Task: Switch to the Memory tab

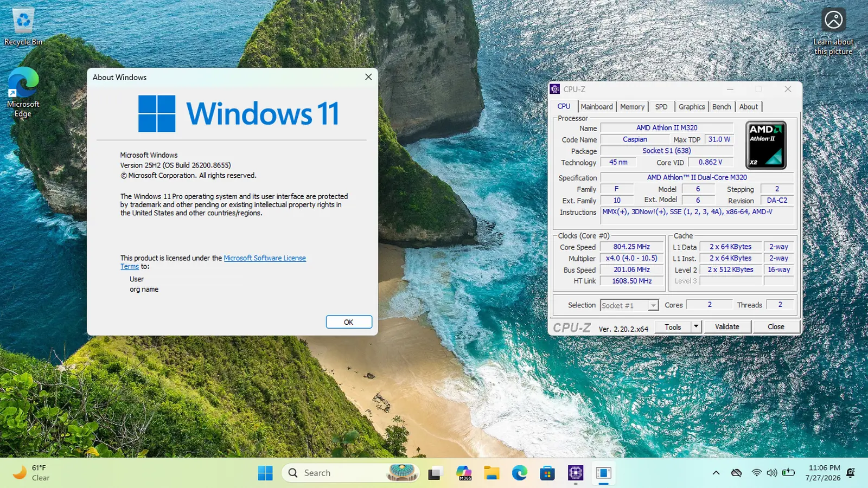Action: [x=633, y=107]
